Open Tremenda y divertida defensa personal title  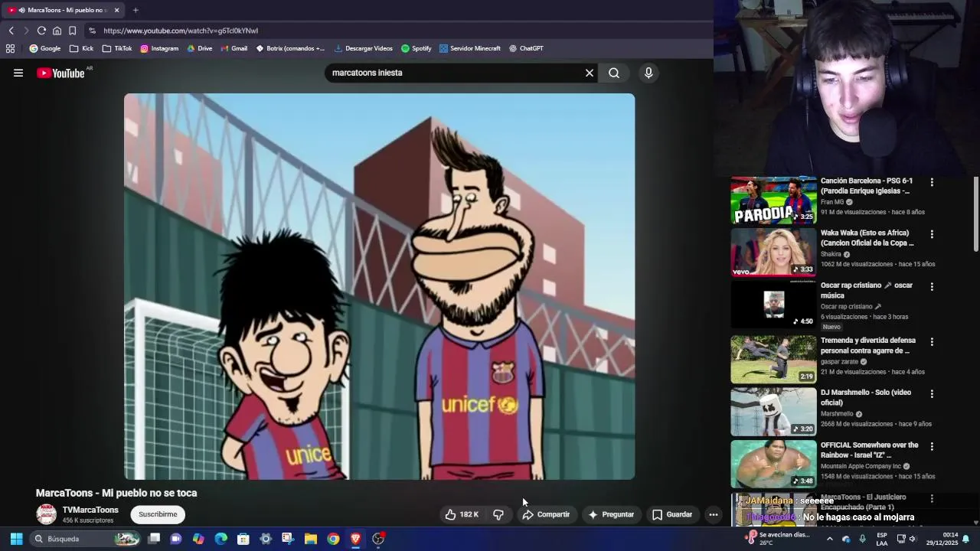point(867,345)
